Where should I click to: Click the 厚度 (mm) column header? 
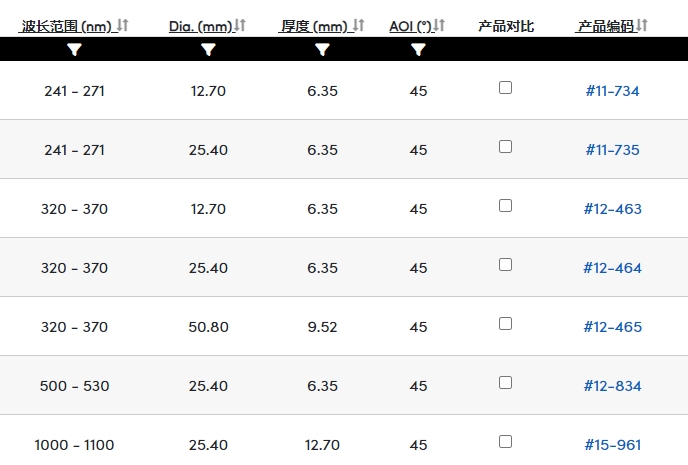pyautogui.click(x=315, y=26)
